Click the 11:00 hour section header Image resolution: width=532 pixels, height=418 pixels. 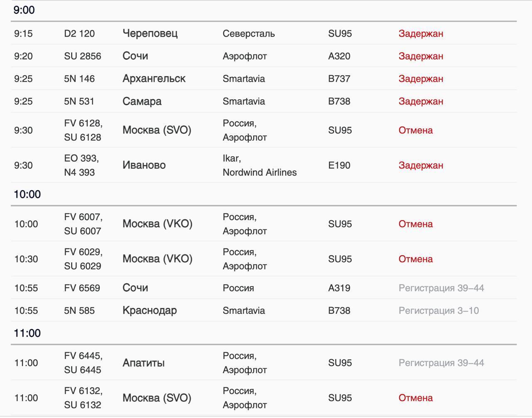[27, 333]
